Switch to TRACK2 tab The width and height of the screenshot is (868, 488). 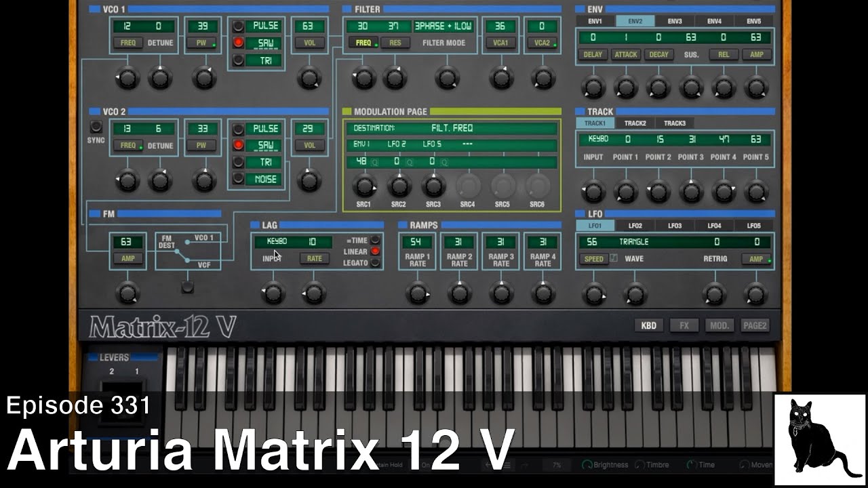tap(635, 123)
